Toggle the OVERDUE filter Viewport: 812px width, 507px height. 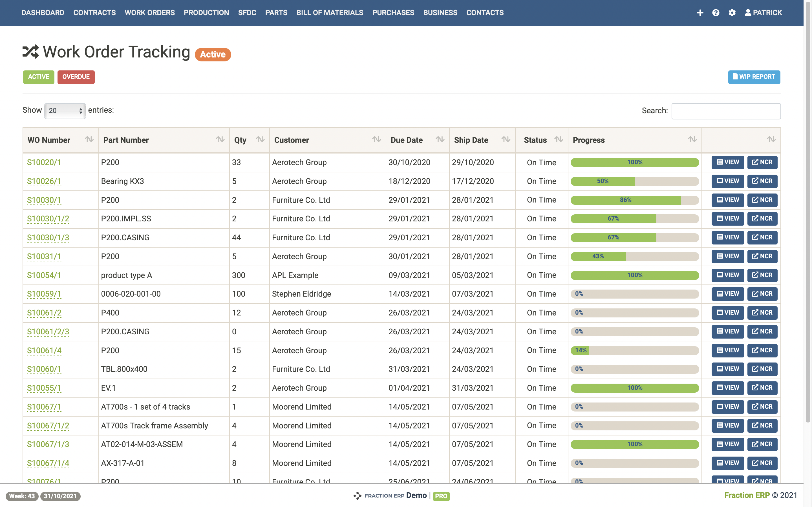[x=76, y=77]
